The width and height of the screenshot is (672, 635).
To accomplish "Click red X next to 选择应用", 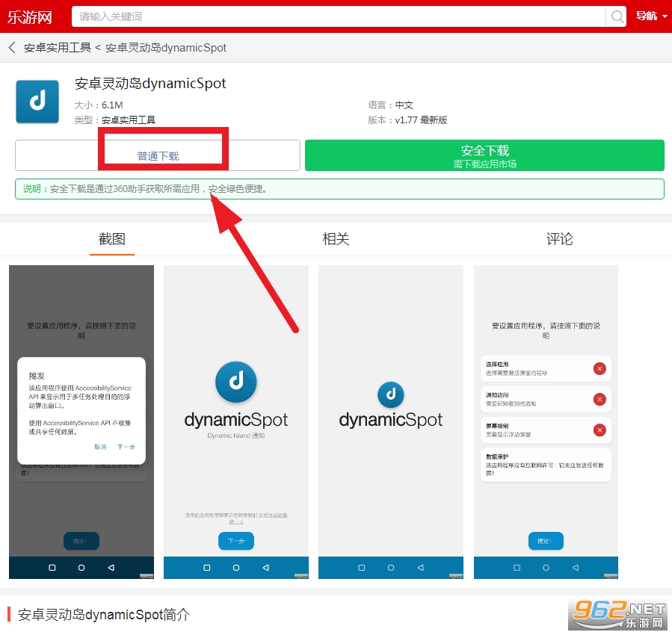I will [599, 368].
